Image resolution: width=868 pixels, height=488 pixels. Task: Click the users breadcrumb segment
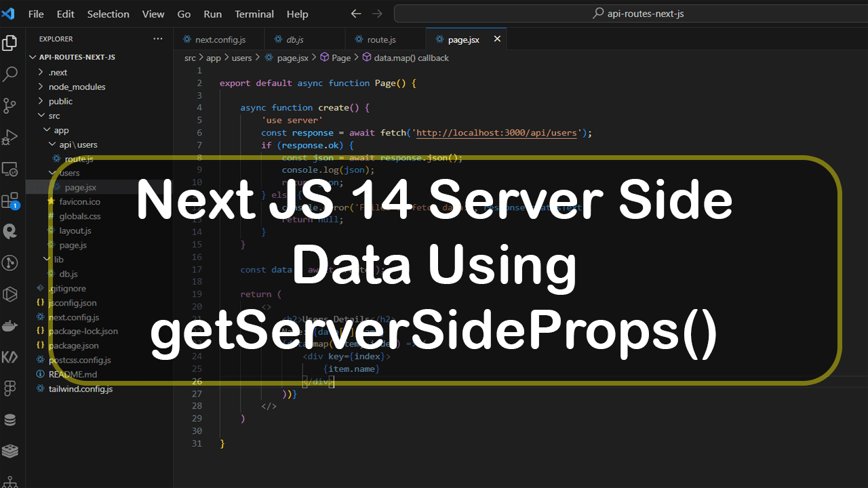pyautogui.click(x=241, y=58)
